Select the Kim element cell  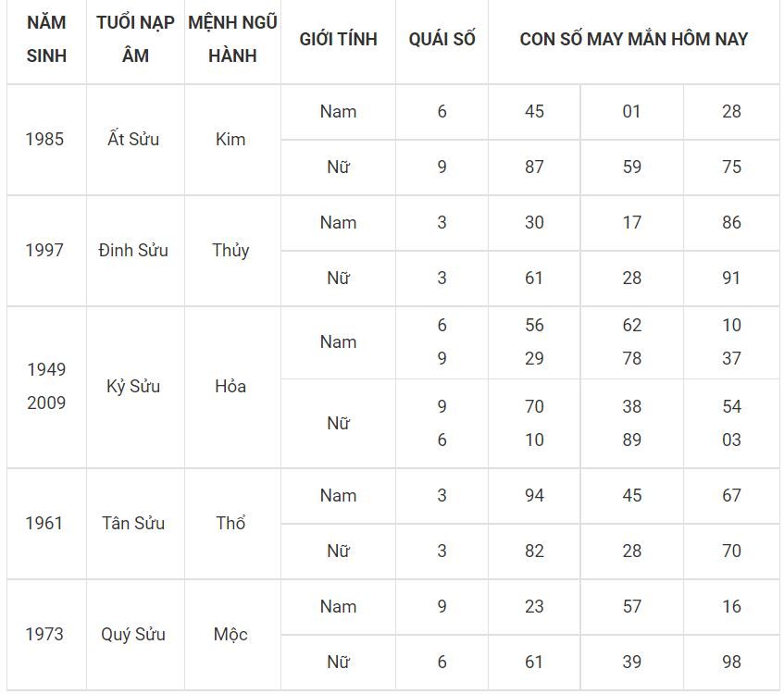(230, 140)
